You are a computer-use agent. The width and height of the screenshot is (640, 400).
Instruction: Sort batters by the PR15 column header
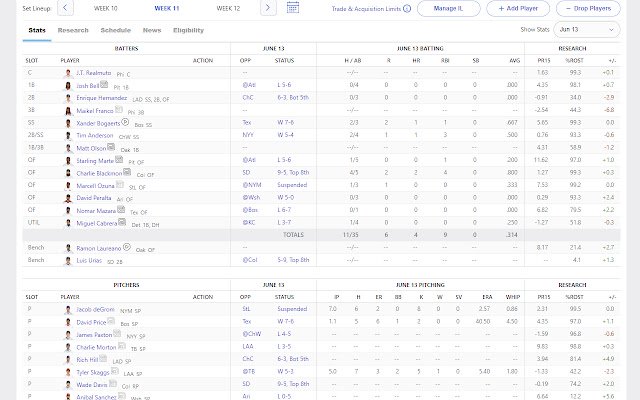[544, 60]
